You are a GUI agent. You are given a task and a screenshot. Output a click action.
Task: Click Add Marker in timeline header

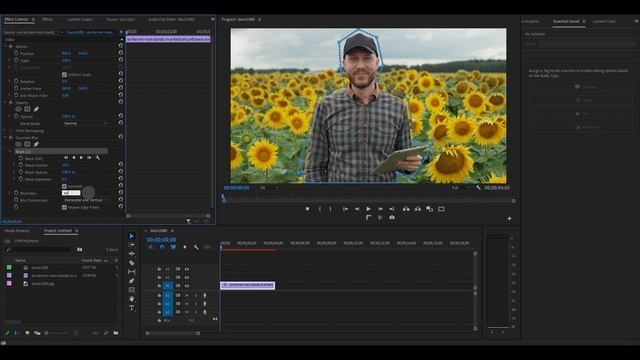pyautogui.click(x=184, y=247)
